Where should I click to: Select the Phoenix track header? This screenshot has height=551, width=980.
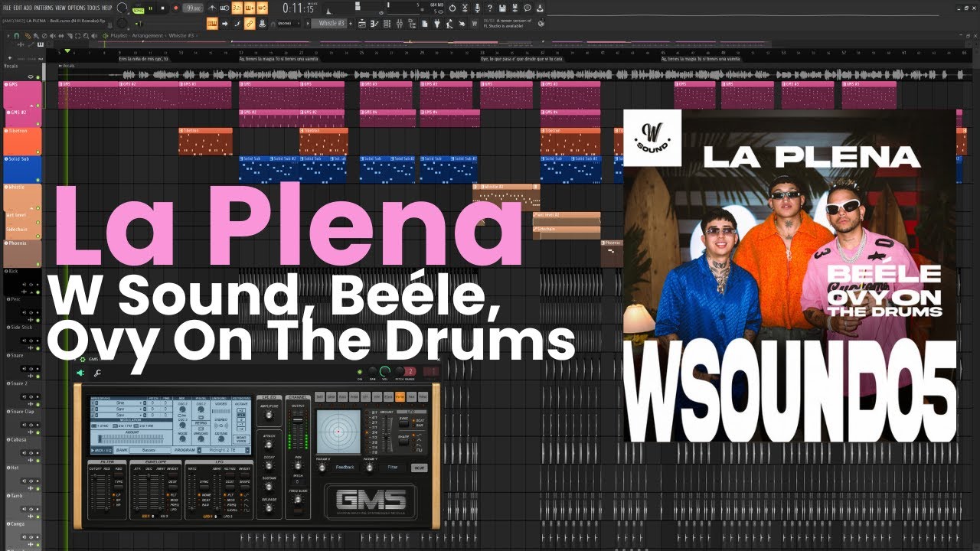(x=22, y=253)
